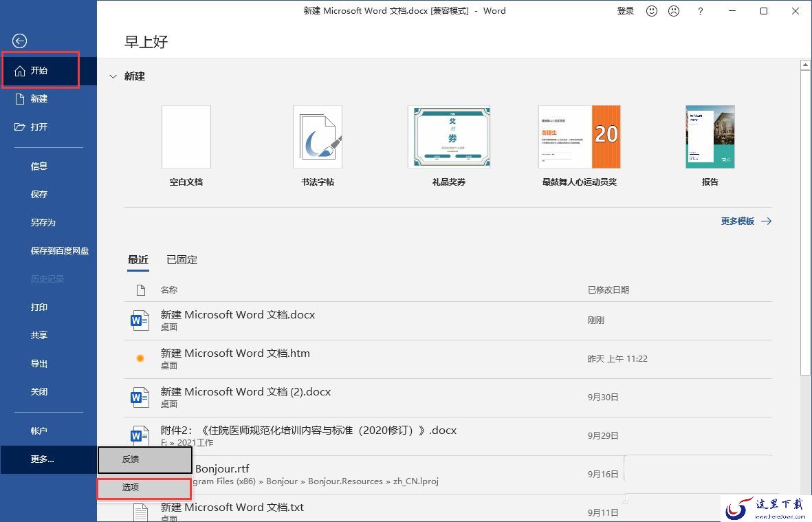Open the Bonjour.rtf file name

222,468
